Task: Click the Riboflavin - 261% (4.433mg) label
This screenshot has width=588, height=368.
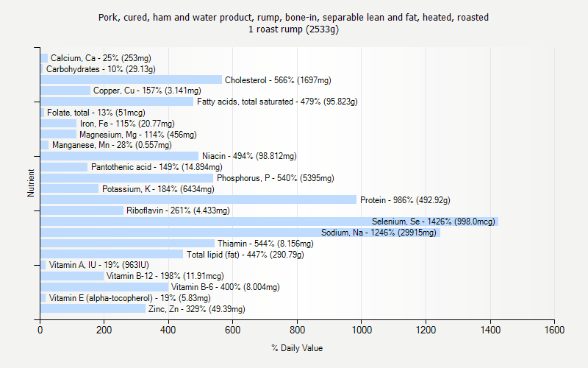Action: (x=178, y=210)
